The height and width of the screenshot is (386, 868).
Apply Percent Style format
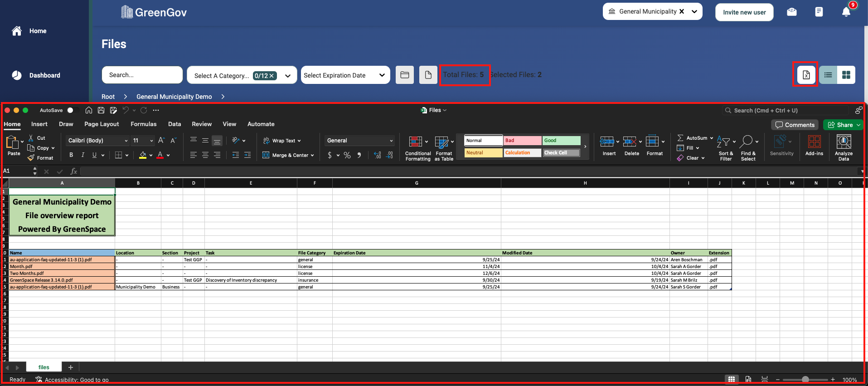click(347, 155)
